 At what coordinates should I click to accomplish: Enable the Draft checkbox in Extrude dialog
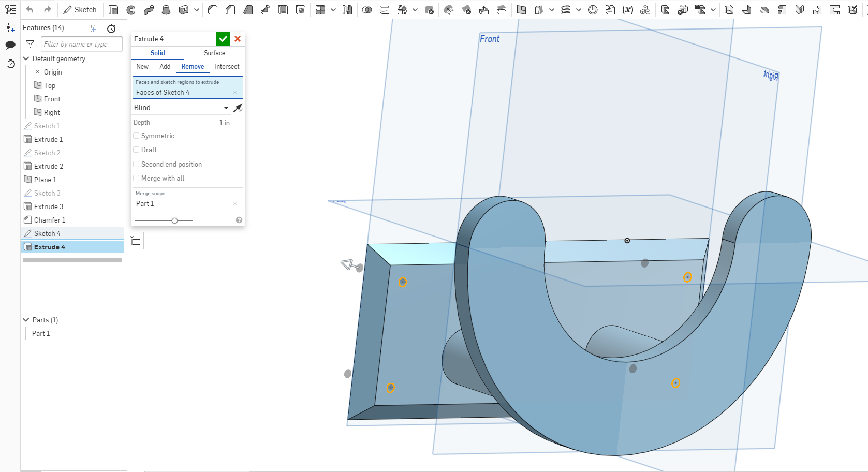click(136, 150)
